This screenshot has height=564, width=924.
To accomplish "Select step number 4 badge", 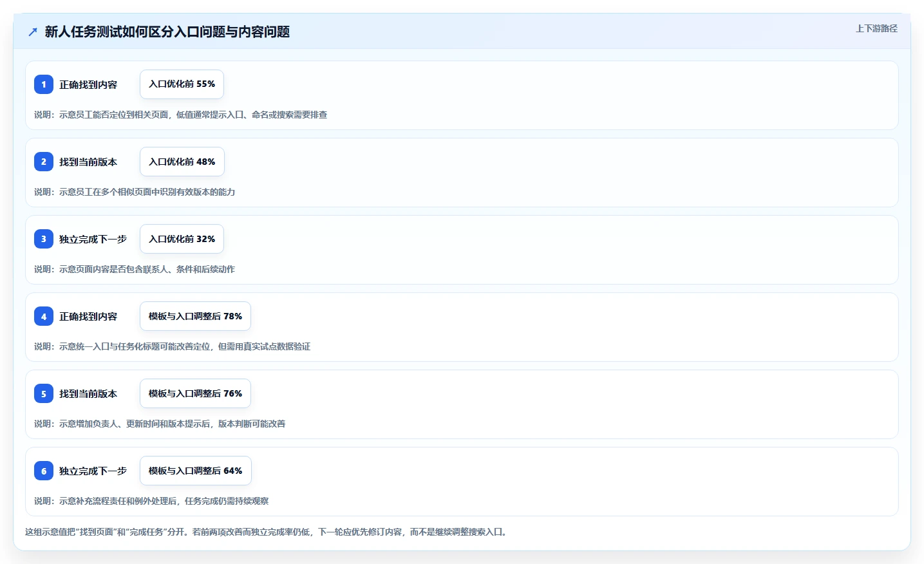I will click(x=44, y=316).
